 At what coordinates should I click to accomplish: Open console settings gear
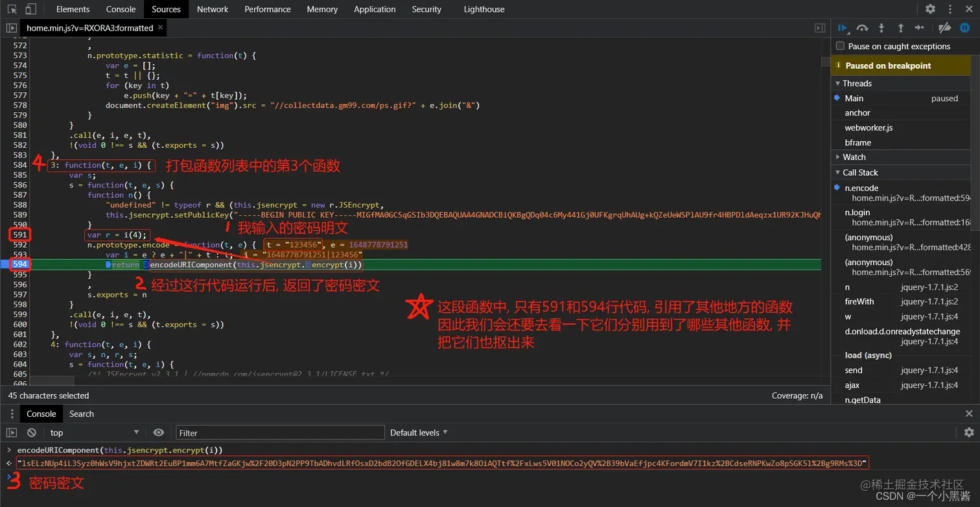[x=969, y=432]
